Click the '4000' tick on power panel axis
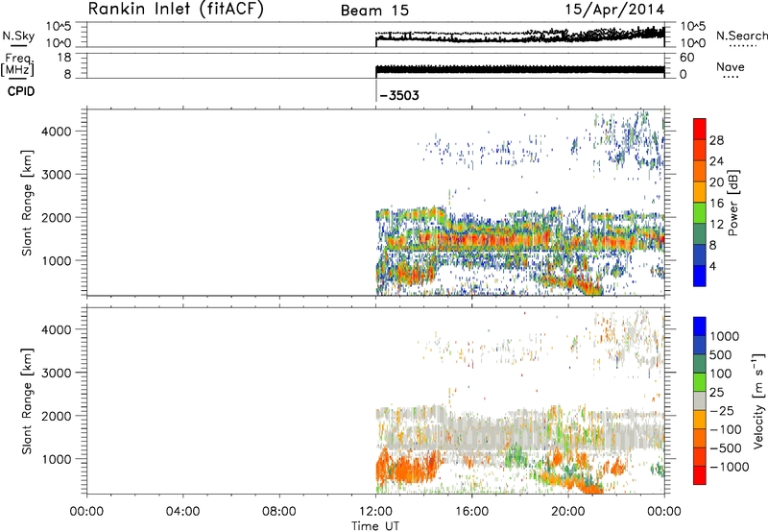 tap(57, 132)
